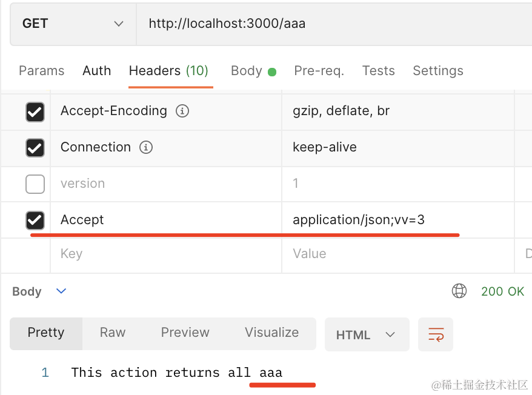Click the globe network icon

[x=459, y=291]
